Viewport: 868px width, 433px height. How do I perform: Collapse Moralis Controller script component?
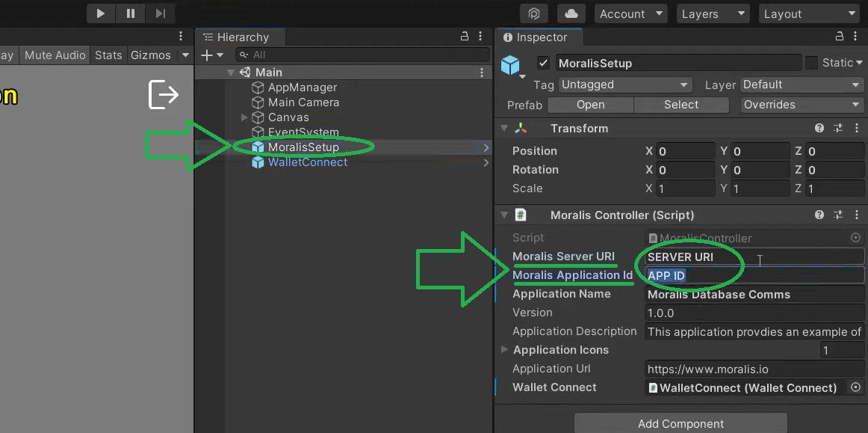pyautogui.click(x=503, y=215)
